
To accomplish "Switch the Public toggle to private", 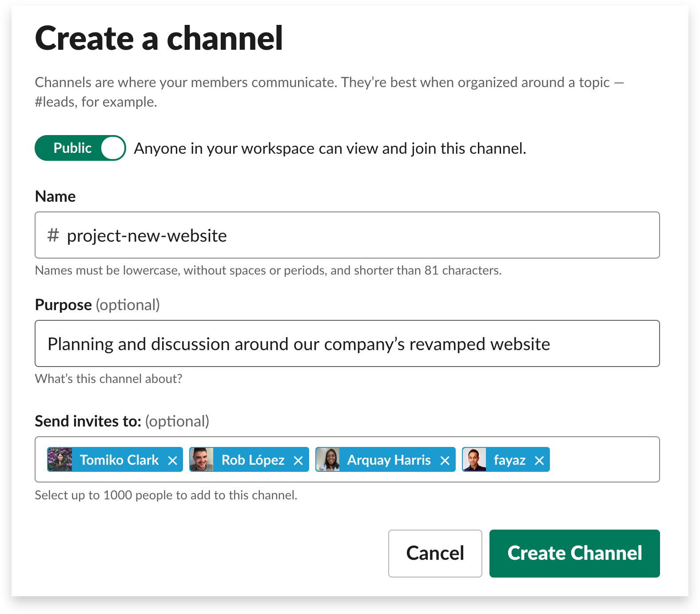I will click(80, 148).
